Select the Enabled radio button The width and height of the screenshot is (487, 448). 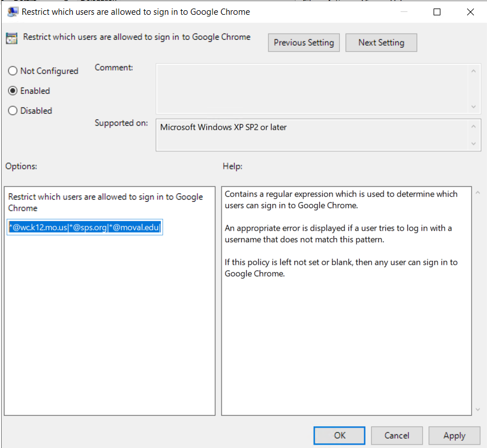tap(12, 90)
